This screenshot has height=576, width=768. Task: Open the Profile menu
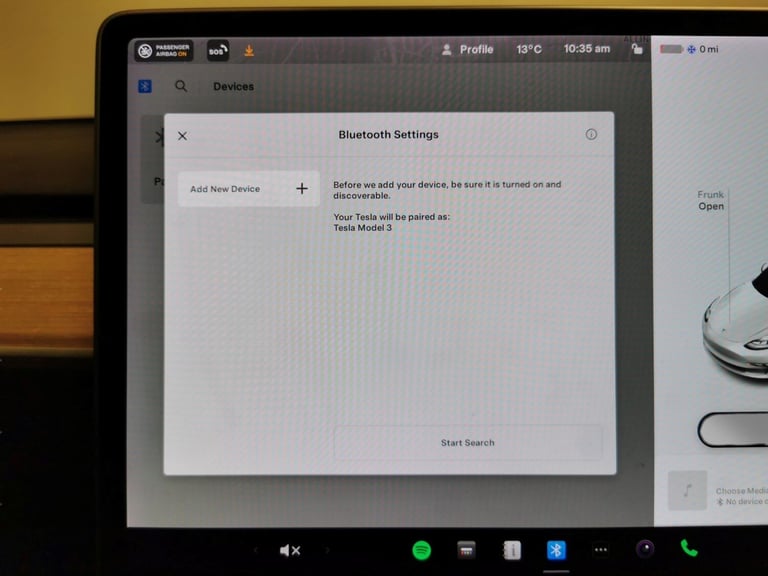467,49
